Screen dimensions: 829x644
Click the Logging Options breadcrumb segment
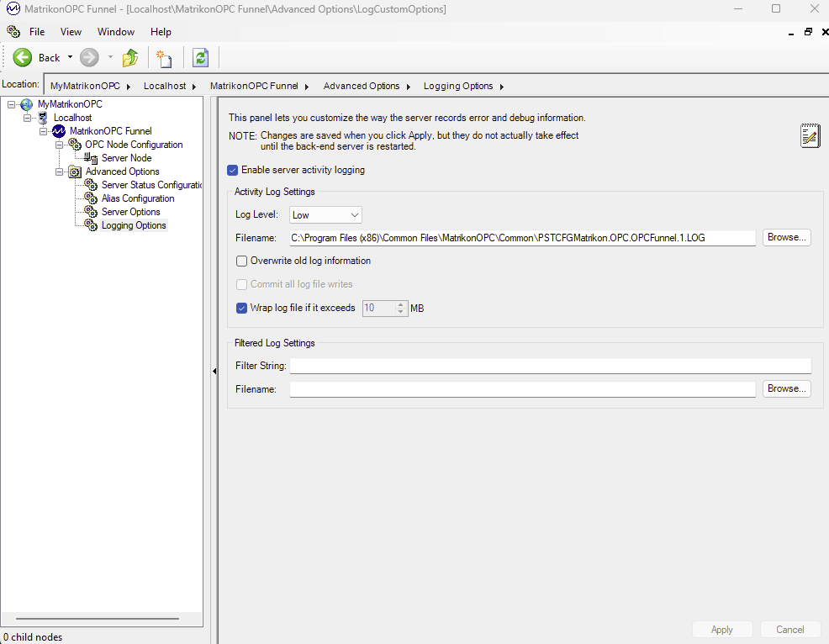pos(458,87)
